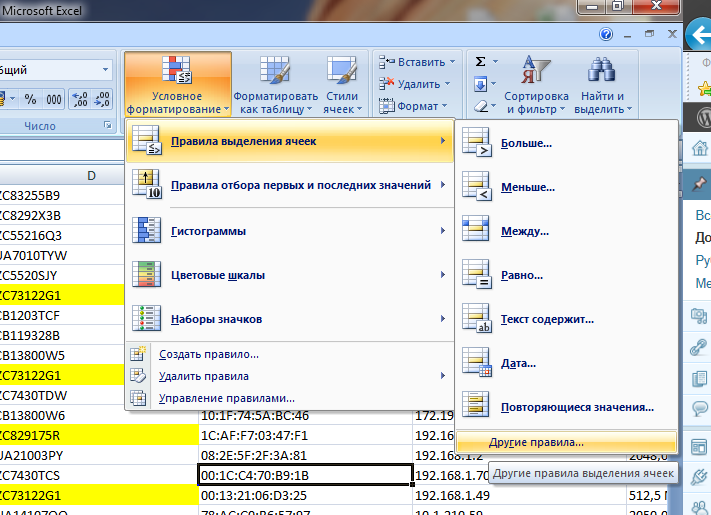The image size is (711, 515).
Task: Click the Гистограммы data bars icon
Action: (146, 230)
